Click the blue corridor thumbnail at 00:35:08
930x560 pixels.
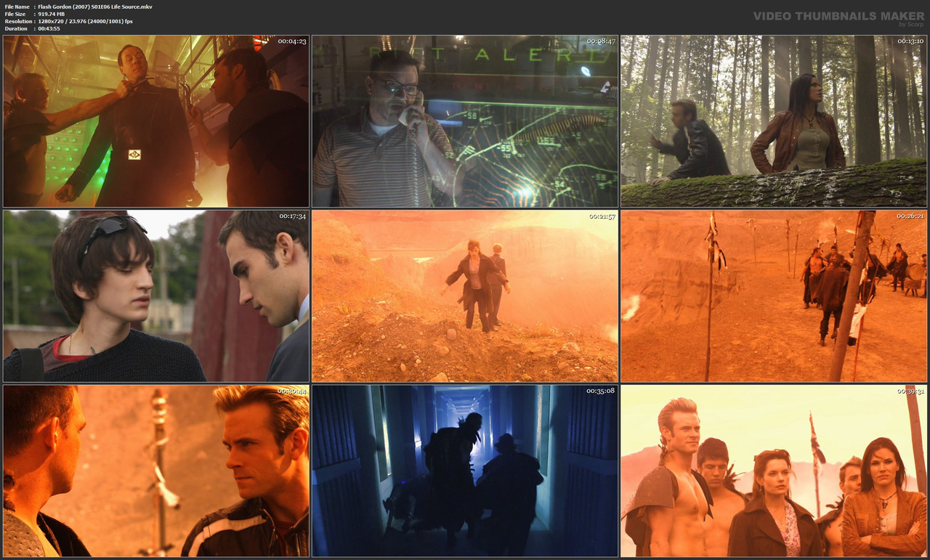[465, 471]
